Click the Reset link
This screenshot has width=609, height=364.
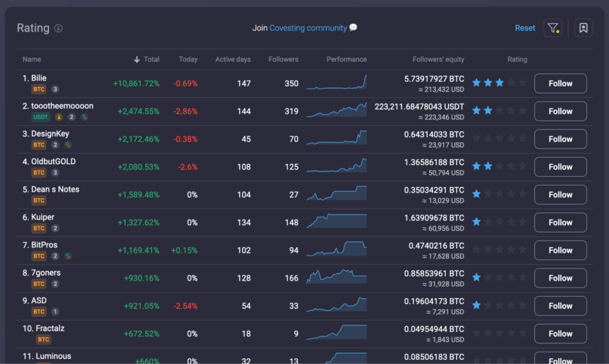coord(525,27)
